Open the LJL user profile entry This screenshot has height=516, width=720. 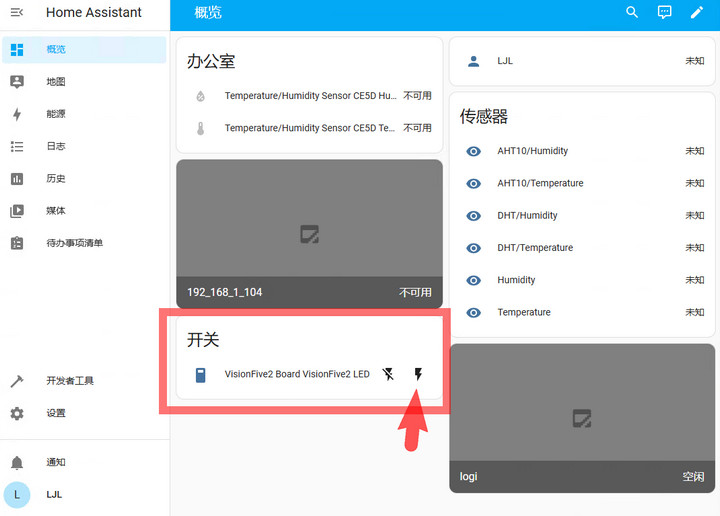pos(84,495)
